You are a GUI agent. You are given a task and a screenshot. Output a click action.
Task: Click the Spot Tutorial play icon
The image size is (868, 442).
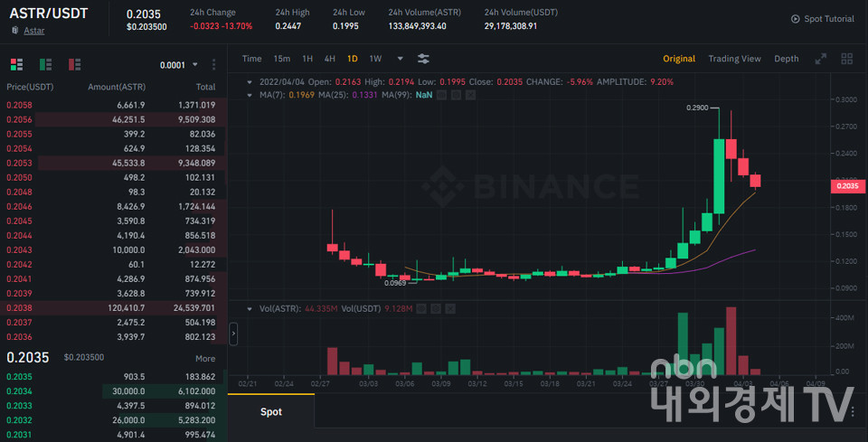796,19
